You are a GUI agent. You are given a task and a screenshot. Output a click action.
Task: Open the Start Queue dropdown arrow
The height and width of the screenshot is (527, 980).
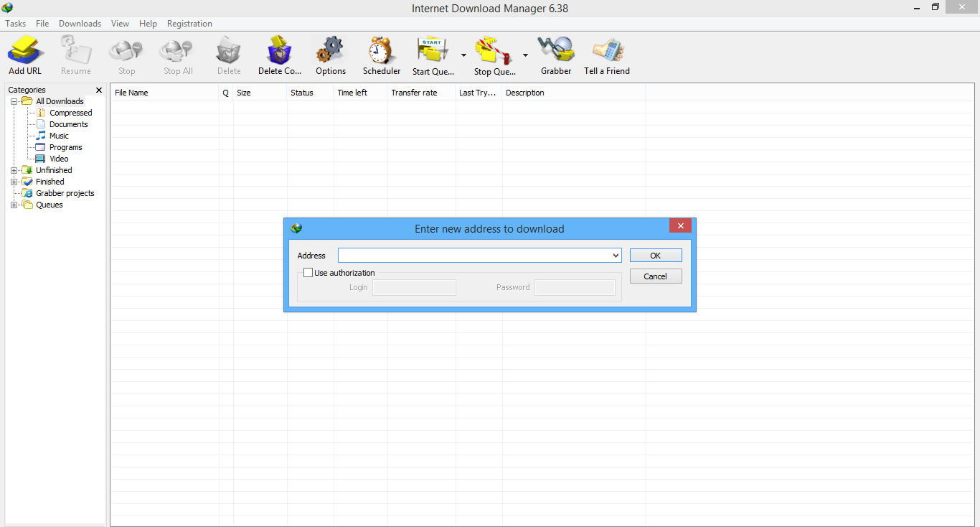coord(463,55)
